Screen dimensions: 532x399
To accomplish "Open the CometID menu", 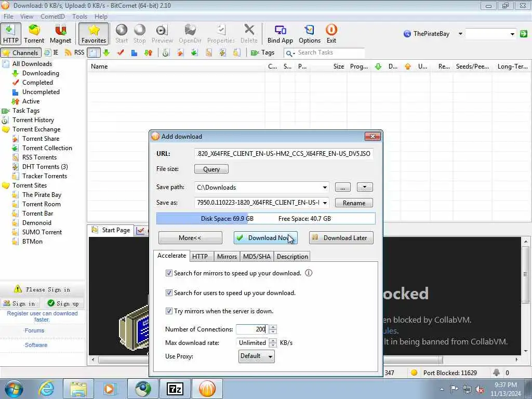I will pos(52,16).
